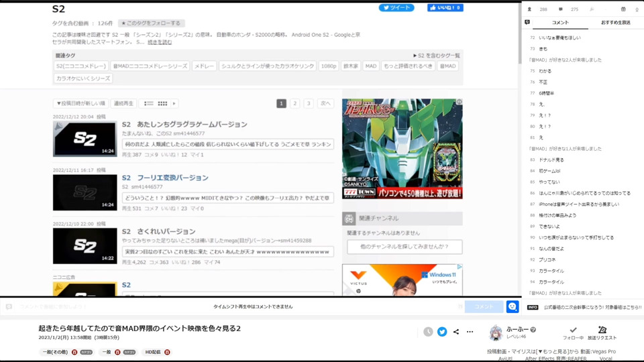Switch to list view layout icon
The height and width of the screenshot is (362, 644).
149,103
